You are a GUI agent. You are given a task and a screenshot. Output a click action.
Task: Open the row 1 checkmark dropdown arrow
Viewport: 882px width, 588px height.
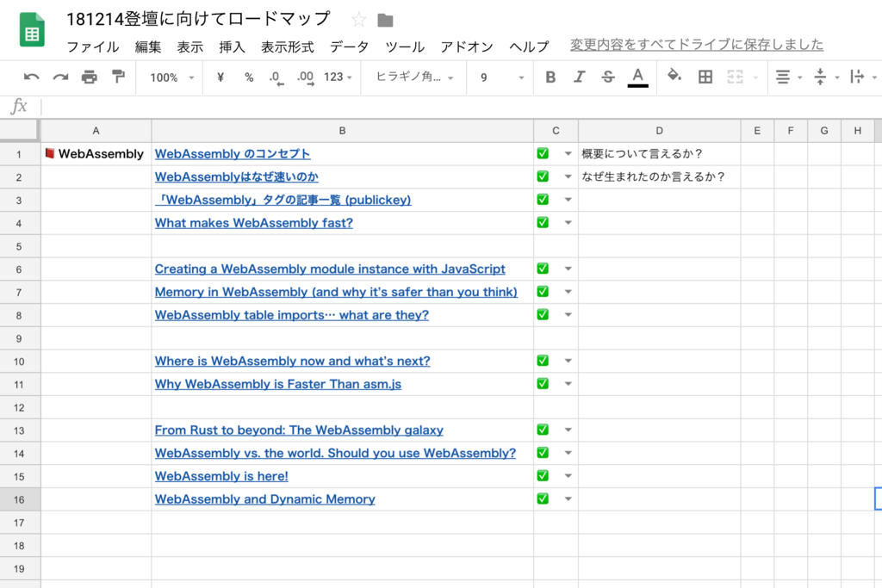(x=568, y=153)
